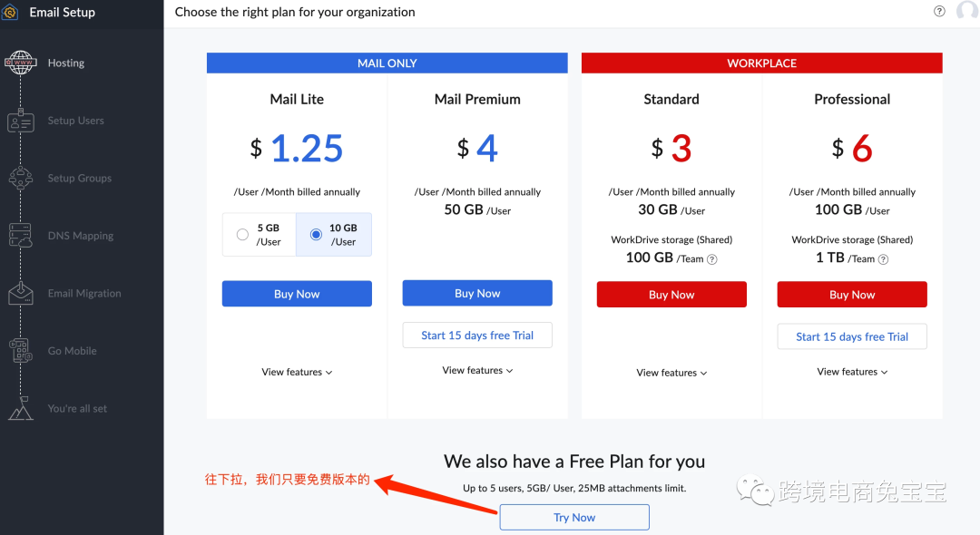980x535 pixels.
Task: Expand View features under Mail Lite
Action: pos(297,372)
